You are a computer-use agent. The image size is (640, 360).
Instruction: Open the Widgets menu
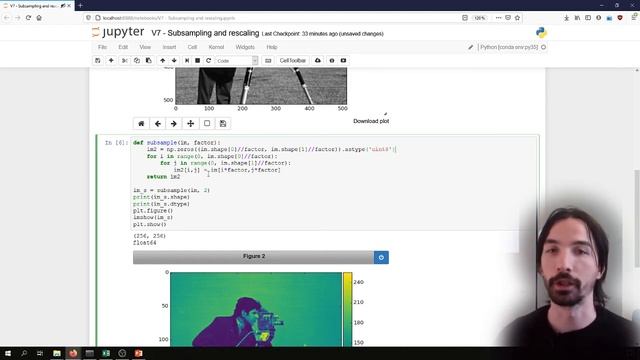245,47
